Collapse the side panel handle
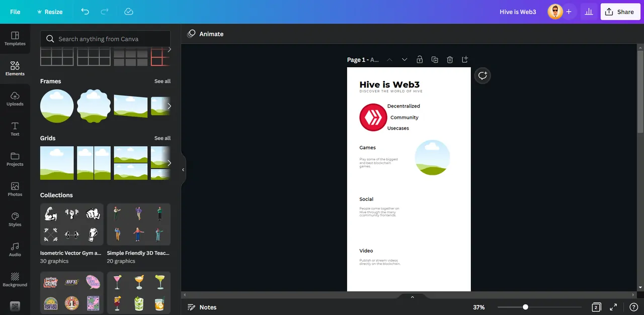This screenshot has width=644, height=315. click(183, 170)
